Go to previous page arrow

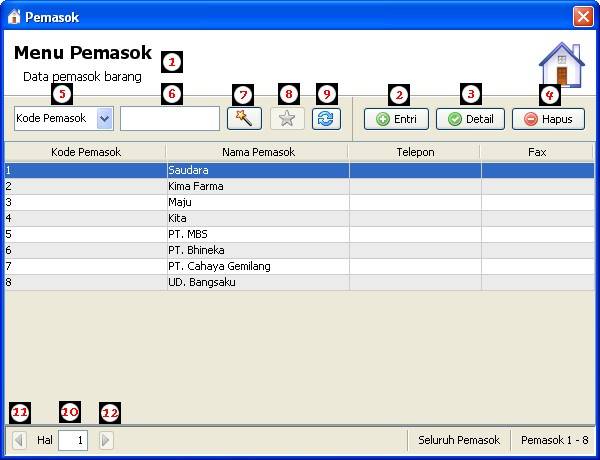[19, 440]
